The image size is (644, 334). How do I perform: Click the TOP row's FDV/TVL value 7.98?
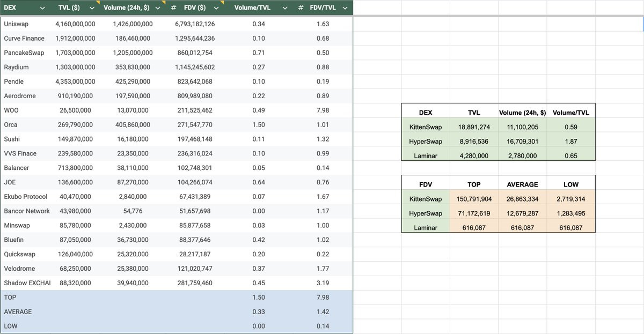(x=323, y=298)
